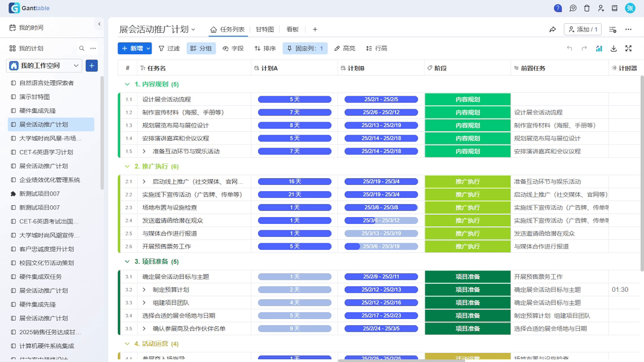This screenshot has width=644, height=362.
Task: Open the chart statistics view icon
Action: [x=599, y=48]
